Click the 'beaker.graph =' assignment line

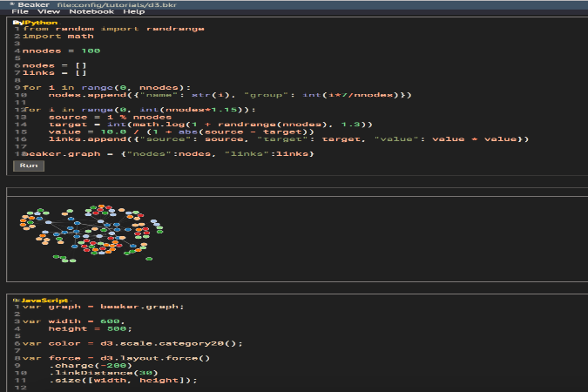click(166, 153)
